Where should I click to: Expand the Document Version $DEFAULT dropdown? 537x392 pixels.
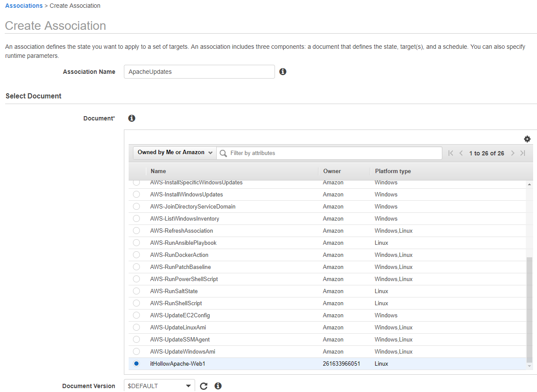159,386
